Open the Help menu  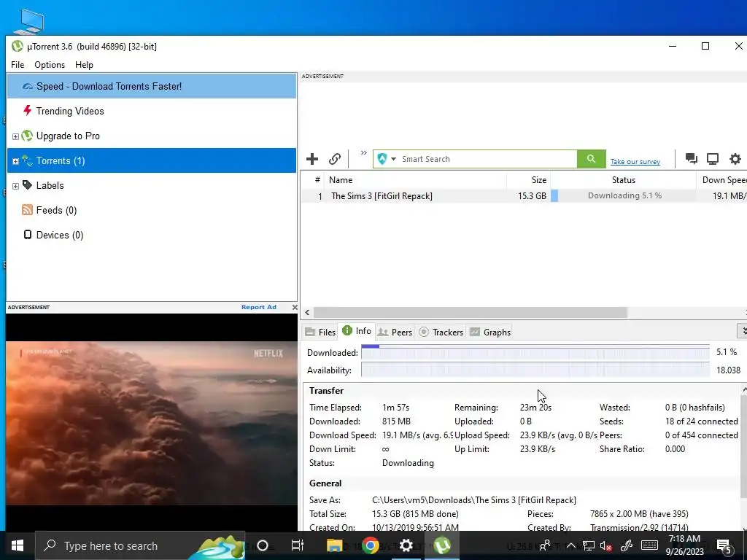[85, 65]
